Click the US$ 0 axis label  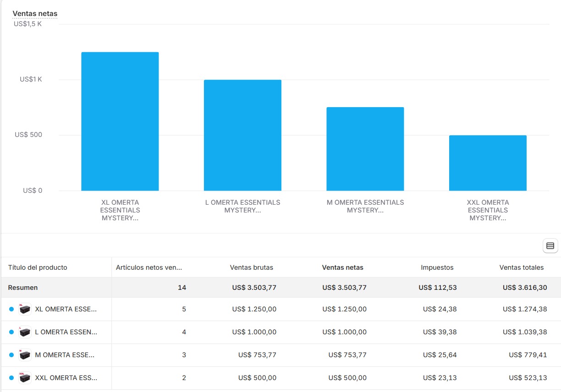coord(33,190)
